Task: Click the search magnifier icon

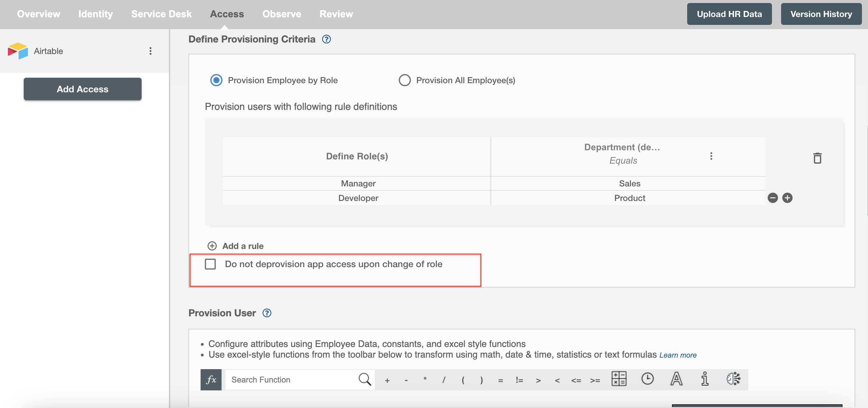Action: click(365, 379)
